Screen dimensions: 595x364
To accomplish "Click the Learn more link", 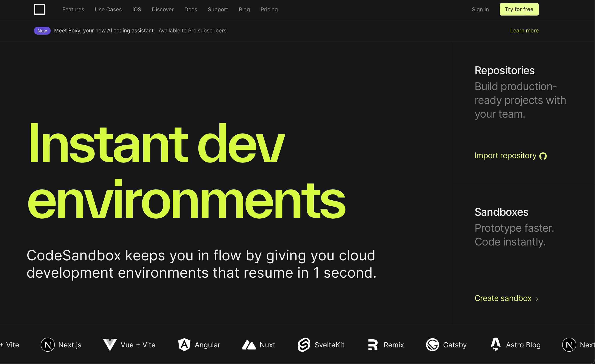I will tap(524, 30).
